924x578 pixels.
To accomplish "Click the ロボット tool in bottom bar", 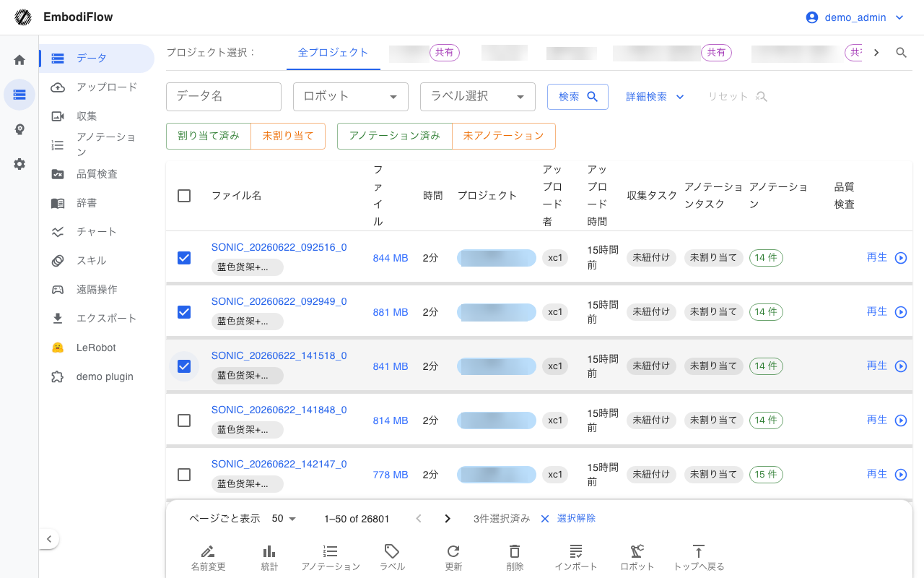I will click(637, 558).
